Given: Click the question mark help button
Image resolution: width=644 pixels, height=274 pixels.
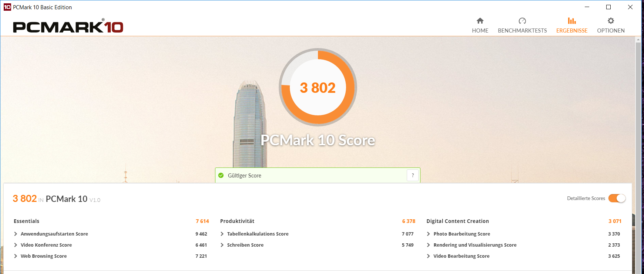Looking at the screenshot, I should (x=413, y=175).
